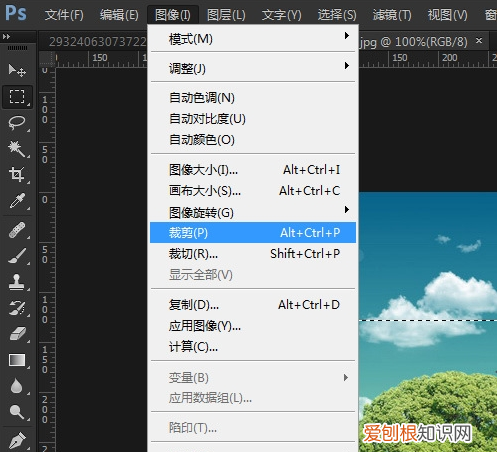
Task: Choose 裁切(R)... trim option
Action: pos(253,254)
